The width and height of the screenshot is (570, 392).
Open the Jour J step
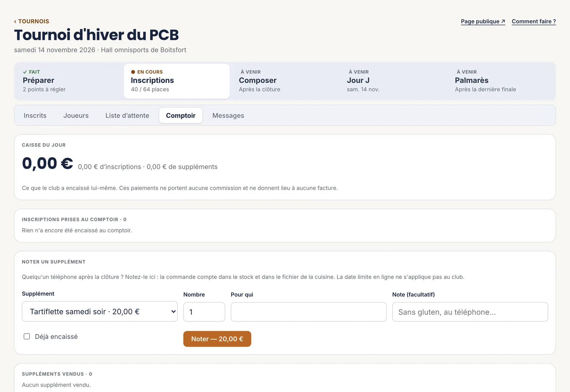[x=393, y=81]
